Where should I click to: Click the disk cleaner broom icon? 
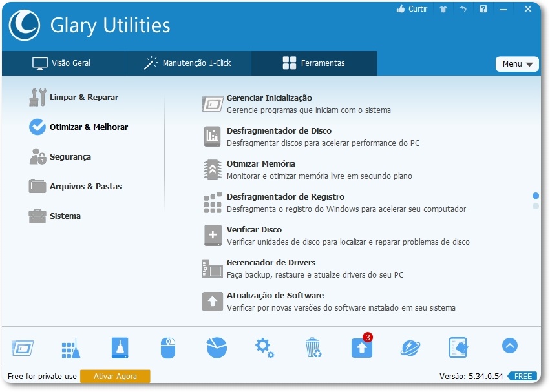[x=120, y=347]
